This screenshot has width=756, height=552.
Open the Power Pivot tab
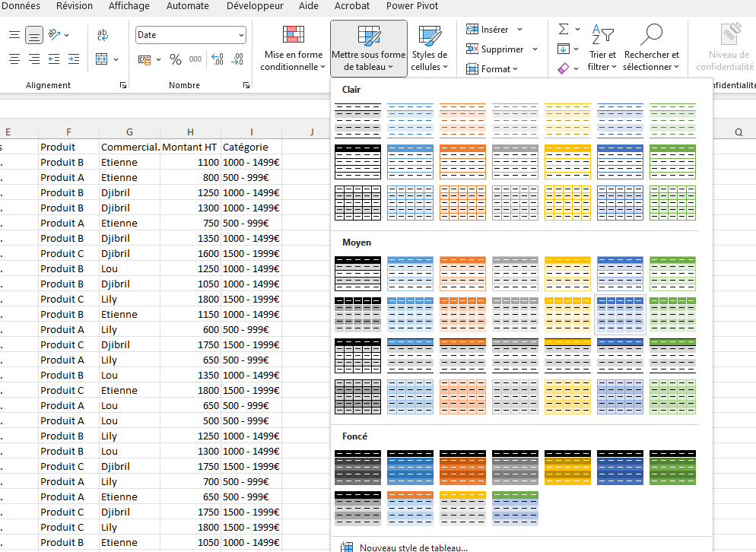[412, 6]
